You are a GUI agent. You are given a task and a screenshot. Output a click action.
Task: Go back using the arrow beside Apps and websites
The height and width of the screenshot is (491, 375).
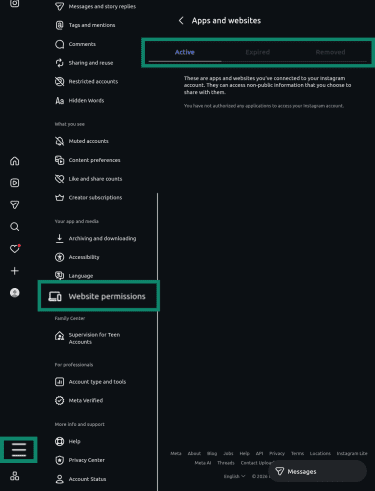pyautogui.click(x=181, y=21)
